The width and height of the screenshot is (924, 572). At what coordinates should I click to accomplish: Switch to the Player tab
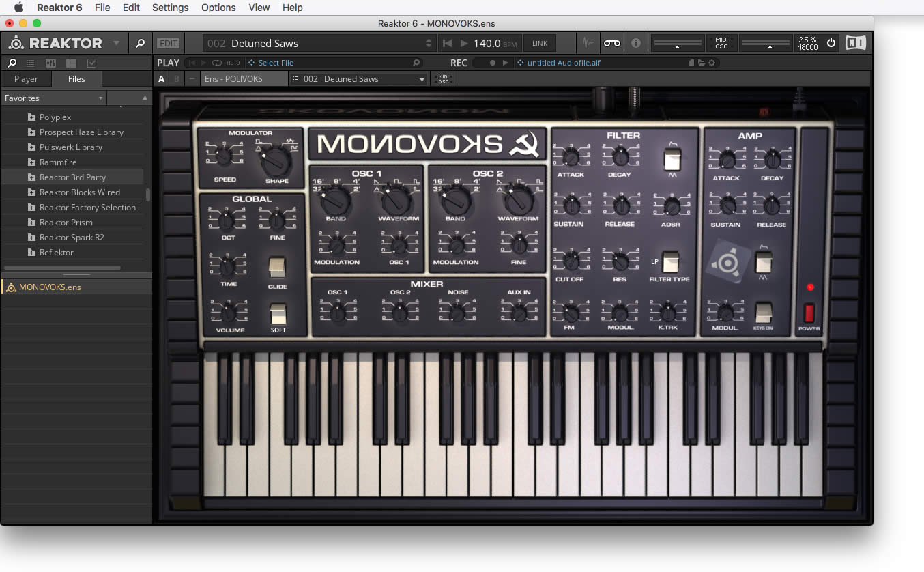coord(26,78)
